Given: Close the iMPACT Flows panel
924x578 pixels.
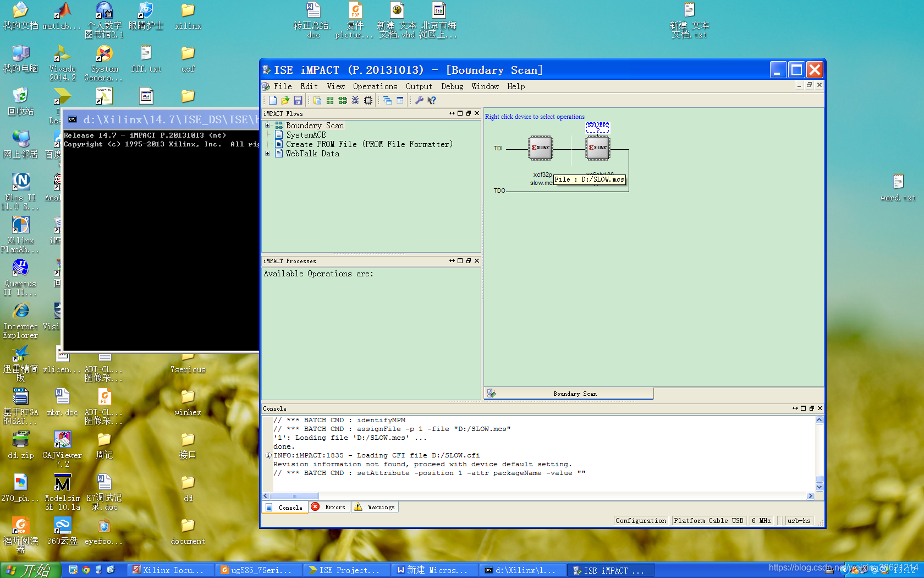Looking at the screenshot, I should 477,113.
